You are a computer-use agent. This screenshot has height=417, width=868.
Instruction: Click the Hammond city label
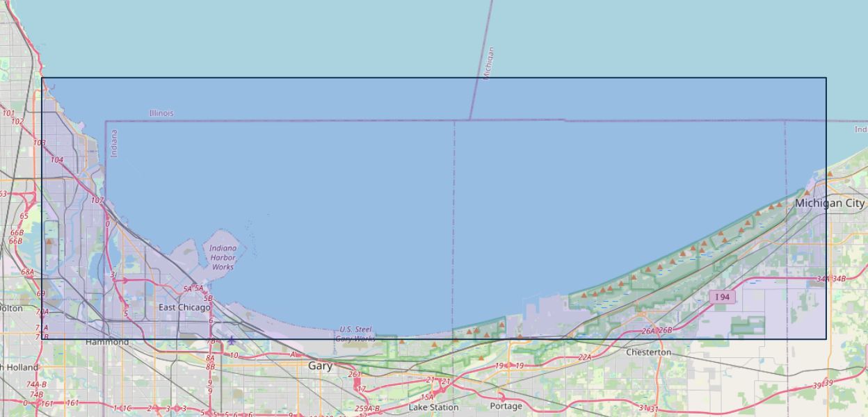coord(107,343)
